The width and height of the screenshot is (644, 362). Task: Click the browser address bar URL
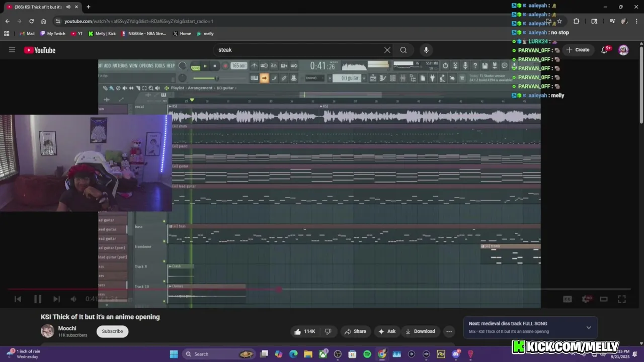pos(139,21)
